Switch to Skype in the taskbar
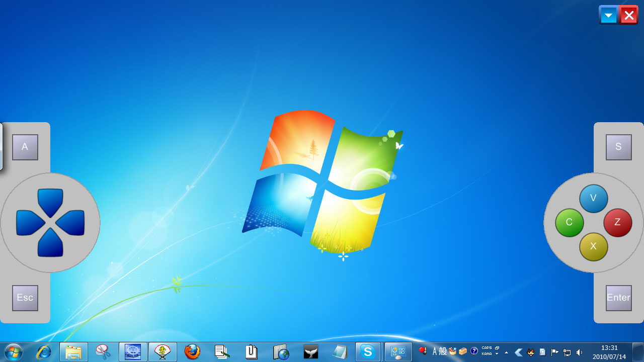The height and width of the screenshot is (362, 644). pyautogui.click(x=368, y=352)
